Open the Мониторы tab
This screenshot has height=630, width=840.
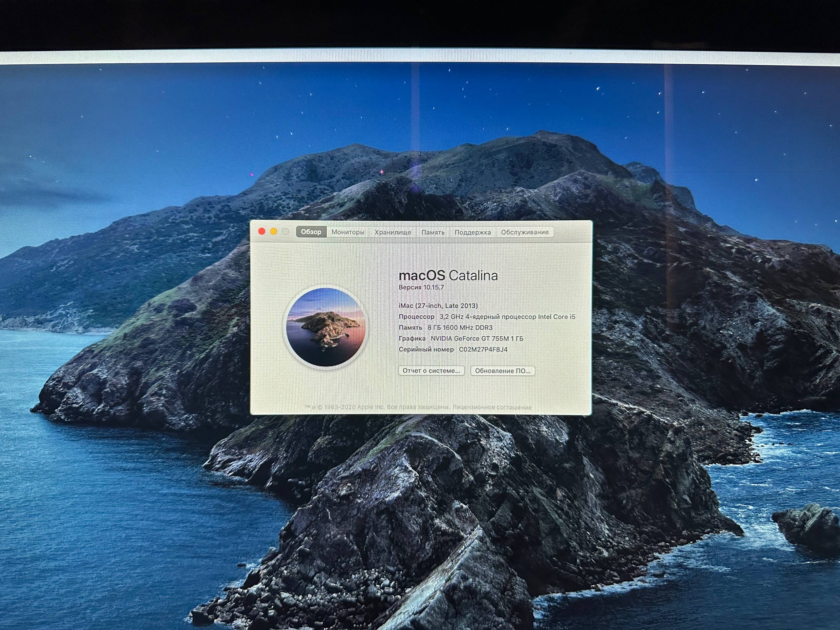(348, 232)
